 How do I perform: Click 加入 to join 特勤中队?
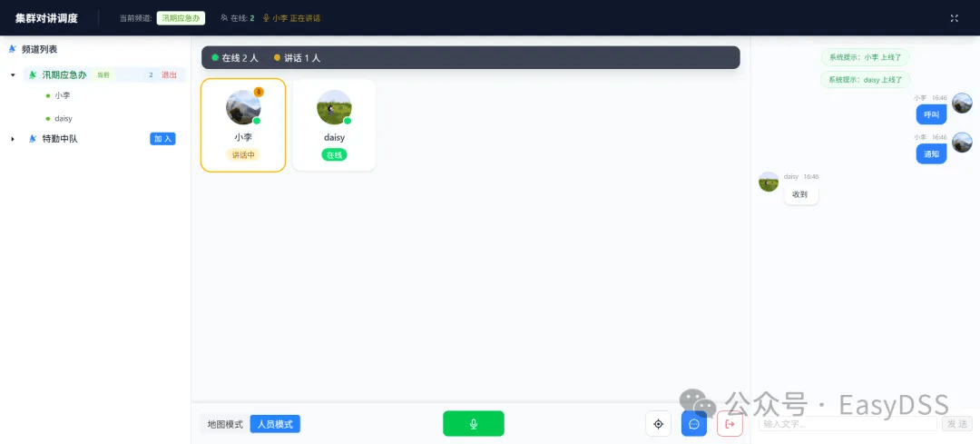point(162,139)
